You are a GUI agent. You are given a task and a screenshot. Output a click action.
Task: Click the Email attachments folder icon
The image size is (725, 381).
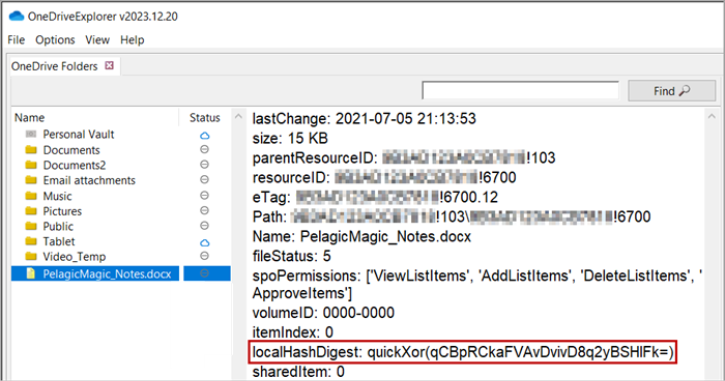[31, 180]
